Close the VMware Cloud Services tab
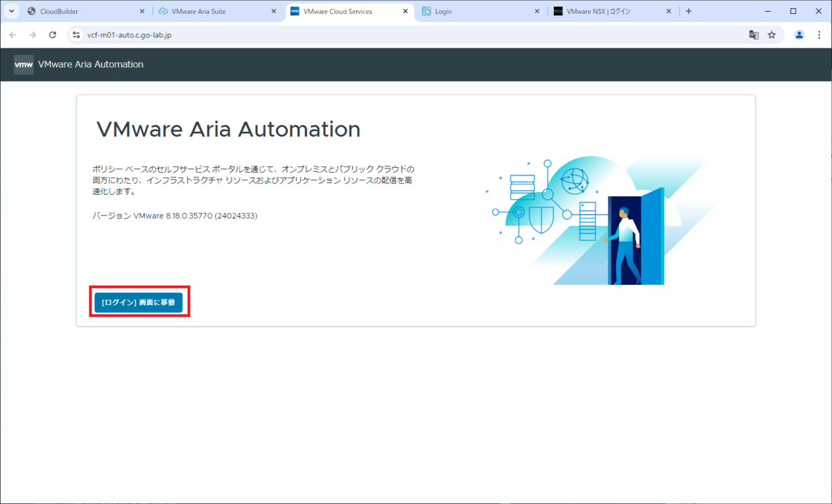Viewport: 832px width, 504px height. [x=405, y=12]
